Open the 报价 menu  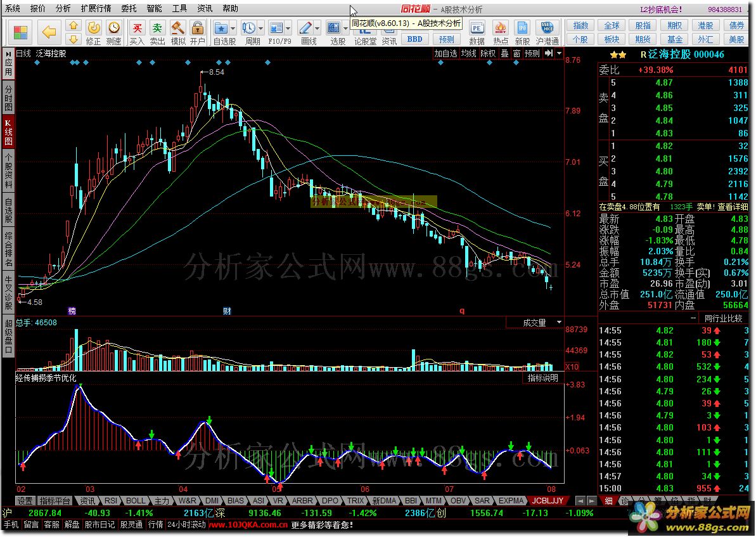click(x=37, y=9)
